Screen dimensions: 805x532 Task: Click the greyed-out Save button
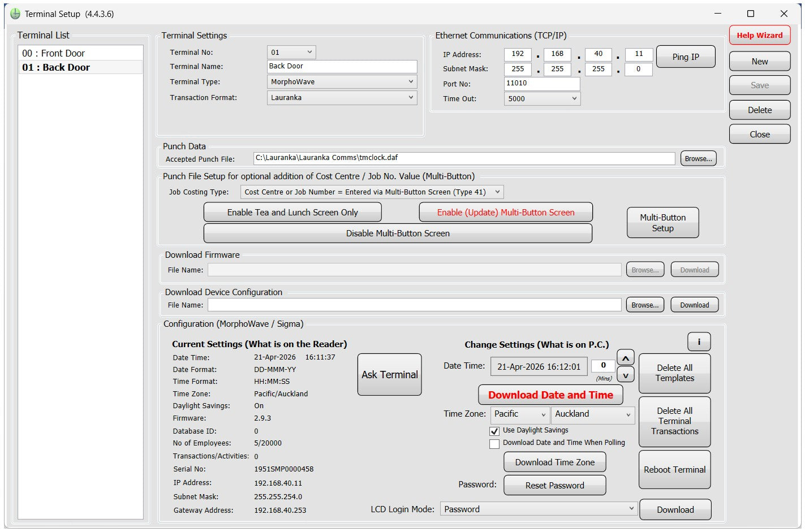coord(760,85)
